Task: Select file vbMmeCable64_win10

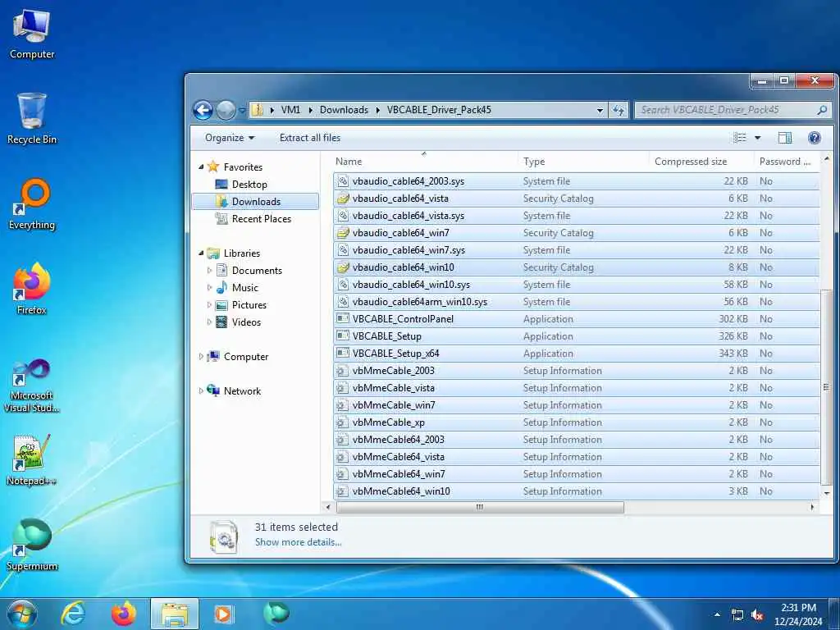Action: coord(577,491)
